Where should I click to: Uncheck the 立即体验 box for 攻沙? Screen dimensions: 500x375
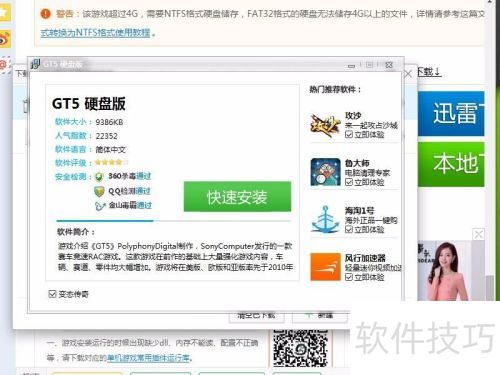point(349,134)
